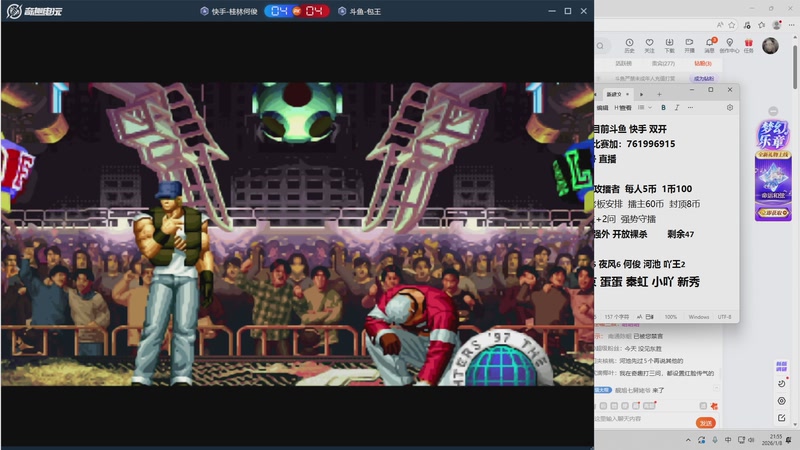Click the user avatar in Douyu header
This screenshot has height=450, width=800.
[x=770, y=45]
